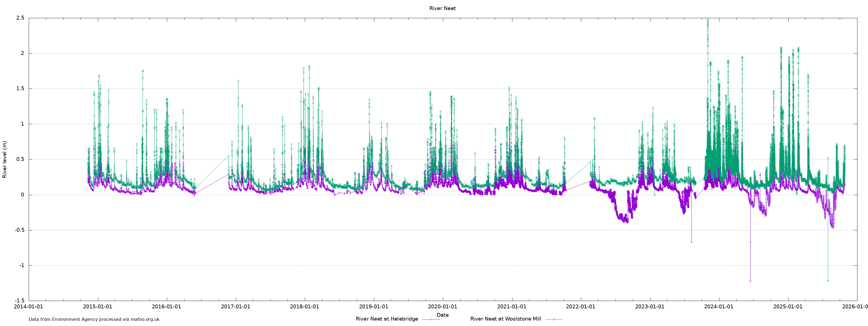Viewport: 868px width, 326px height.
Task: Click the 2022-01-01 x-axis date label
Action: click(580, 307)
